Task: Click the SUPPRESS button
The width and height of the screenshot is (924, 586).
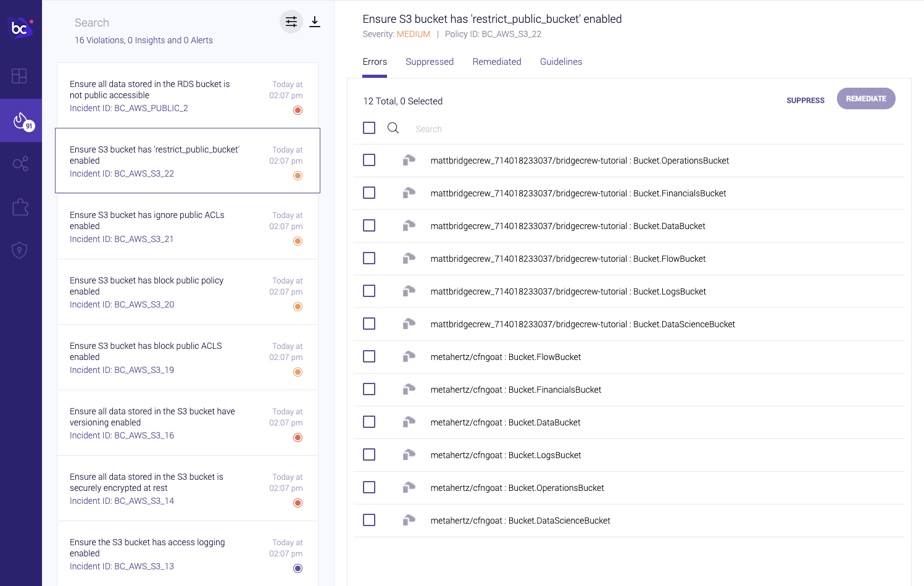Action: pos(805,100)
